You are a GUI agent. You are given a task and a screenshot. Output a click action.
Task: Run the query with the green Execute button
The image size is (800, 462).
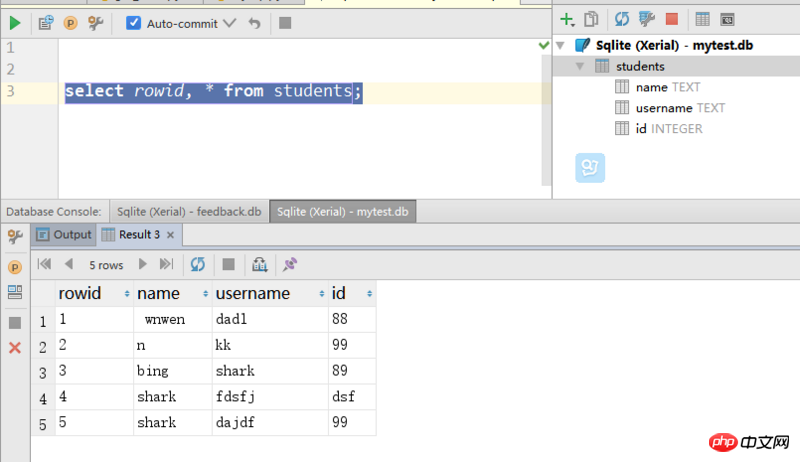(x=15, y=22)
